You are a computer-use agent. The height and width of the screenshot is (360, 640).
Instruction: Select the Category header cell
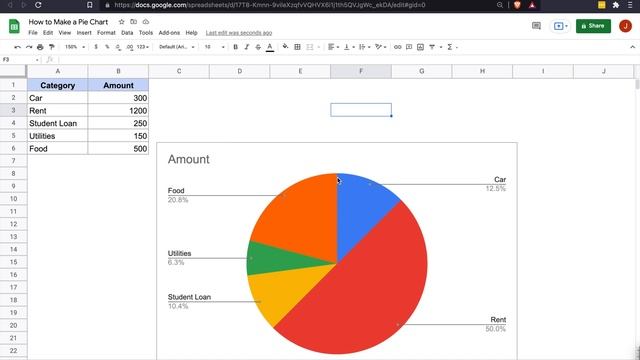(58, 85)
